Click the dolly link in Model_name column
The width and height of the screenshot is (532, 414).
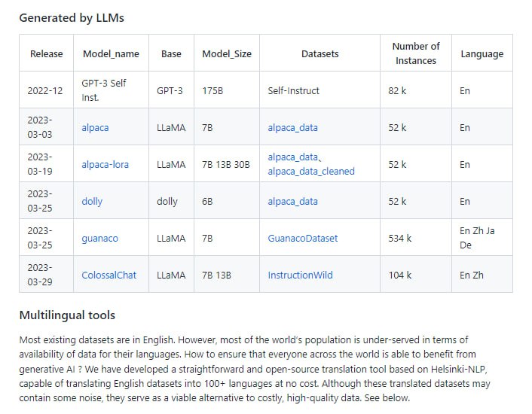pyautogui.click(x=92, y=201)
